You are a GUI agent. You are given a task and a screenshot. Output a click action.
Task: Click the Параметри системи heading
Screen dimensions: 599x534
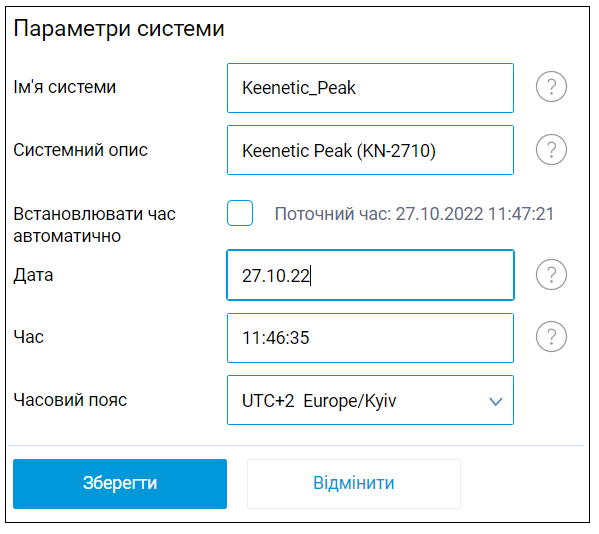[119, 29]
